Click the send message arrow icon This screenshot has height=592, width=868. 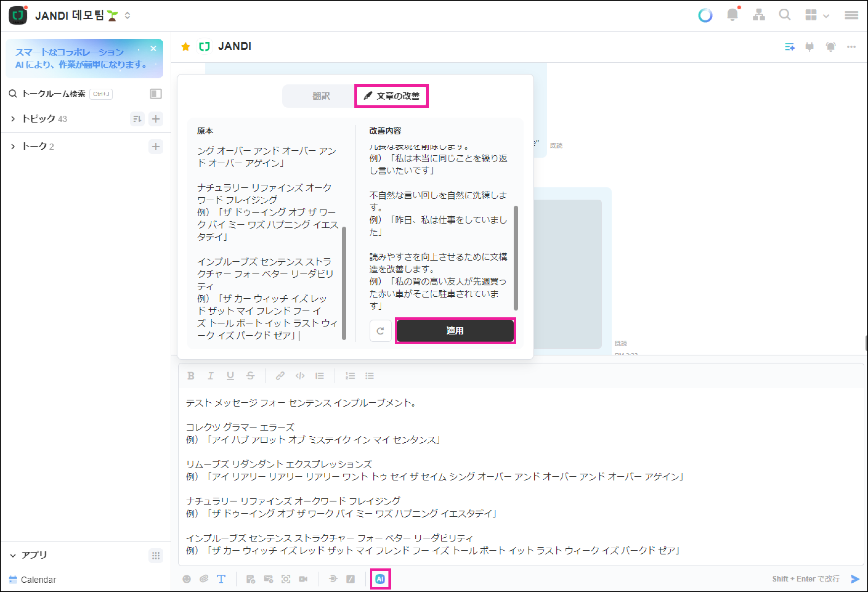pyautogui.click(x=855, y=579)
